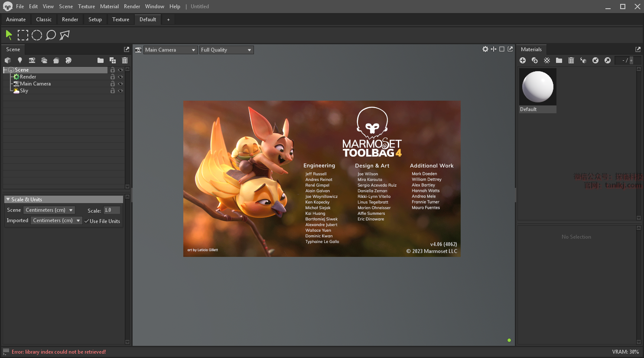Screen dimensions: 644x358
Task: Add a new workspace with plus button
Action: [168, 20]
